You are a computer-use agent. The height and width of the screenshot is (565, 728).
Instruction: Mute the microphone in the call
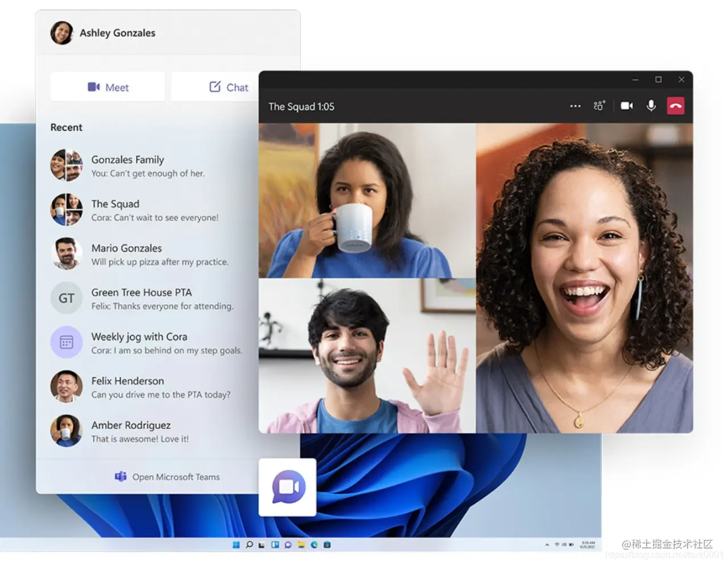pyautogui.click(x=651, y=106)
